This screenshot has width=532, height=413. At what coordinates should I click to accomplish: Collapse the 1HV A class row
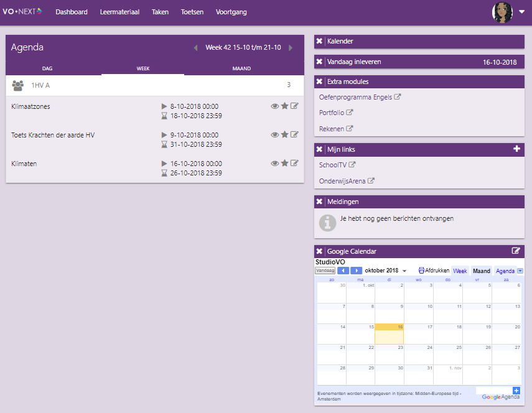point(155,85)
